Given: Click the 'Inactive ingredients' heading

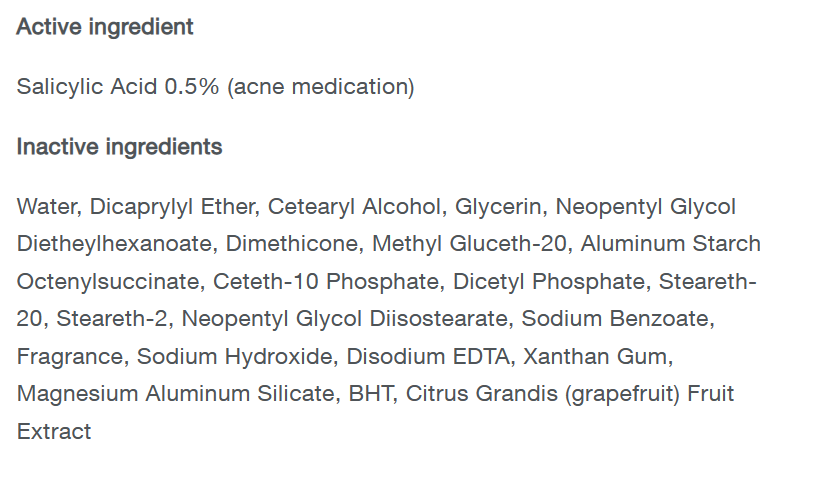Looking at the screenshot, I should click(119, 147).
